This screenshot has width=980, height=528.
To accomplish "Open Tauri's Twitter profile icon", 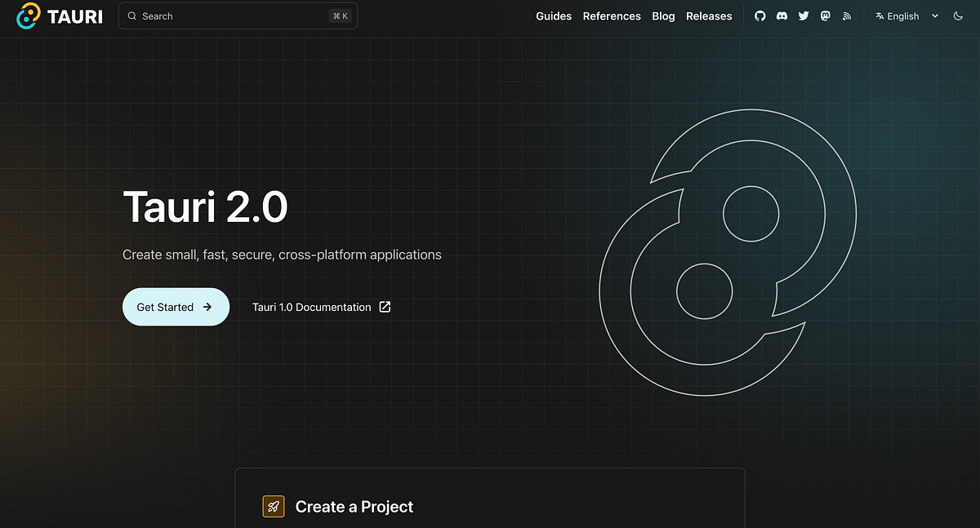I will 804,16.
